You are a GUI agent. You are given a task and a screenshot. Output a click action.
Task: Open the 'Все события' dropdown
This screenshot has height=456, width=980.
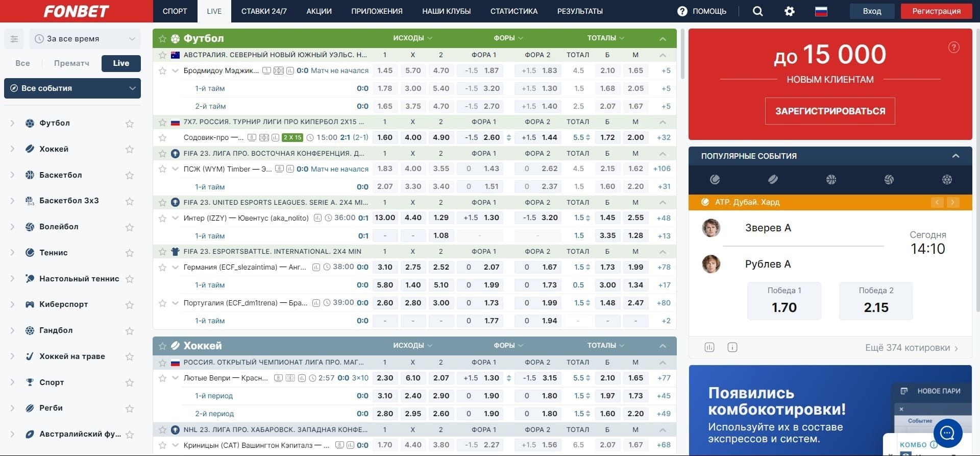click(72, 88)
